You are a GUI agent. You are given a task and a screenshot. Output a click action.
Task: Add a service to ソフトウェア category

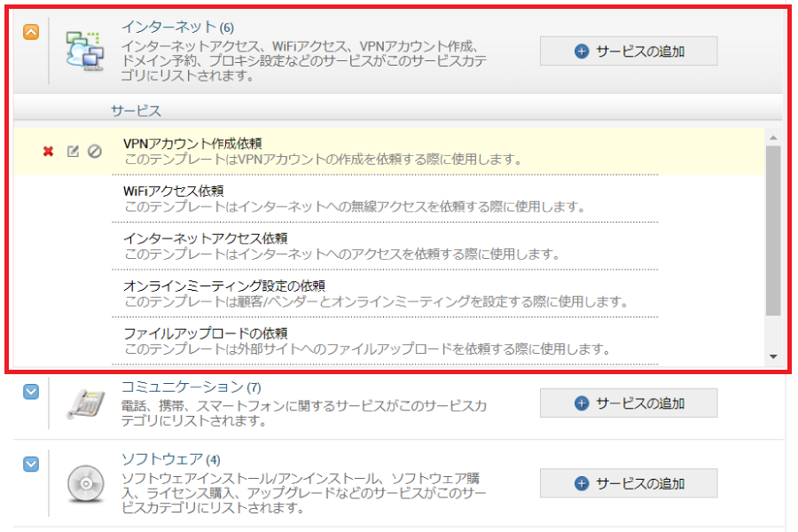pyautogui.click(x=629, y=483)
